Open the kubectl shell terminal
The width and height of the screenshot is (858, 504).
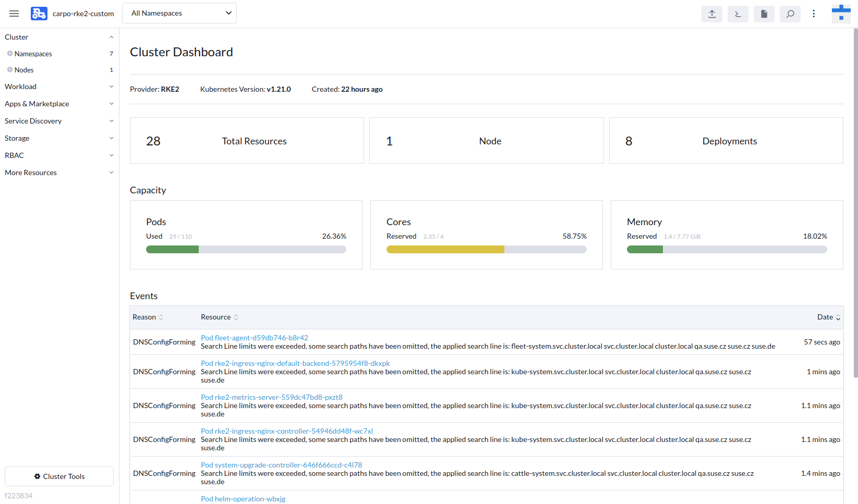738,14
